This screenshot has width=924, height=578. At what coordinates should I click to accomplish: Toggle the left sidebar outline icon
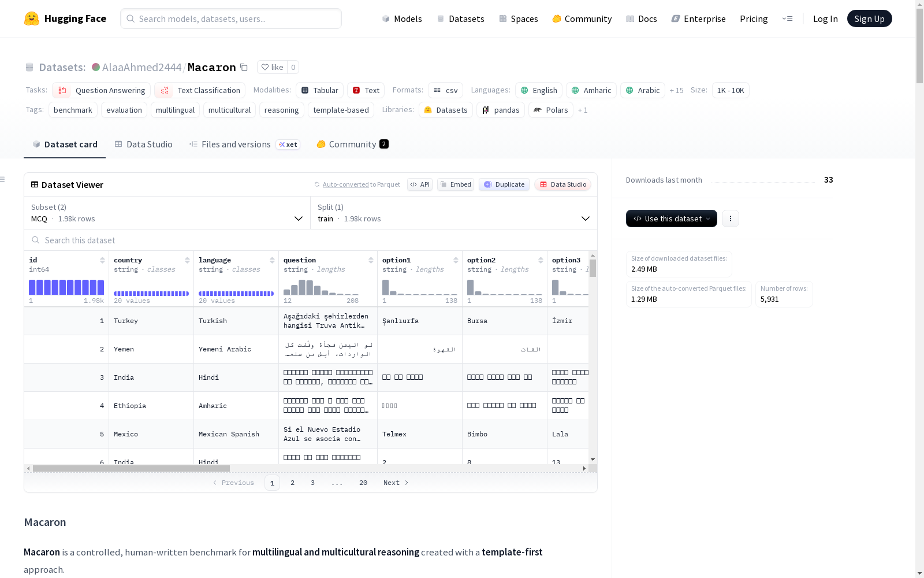click(x=3, y=179)
